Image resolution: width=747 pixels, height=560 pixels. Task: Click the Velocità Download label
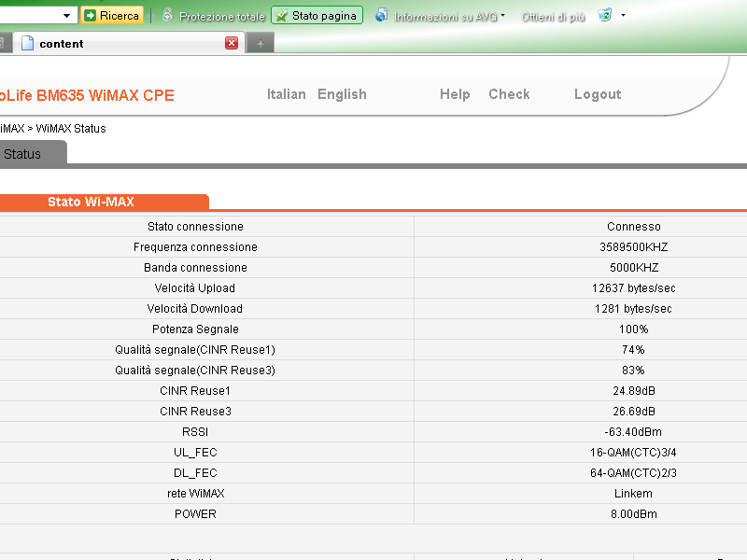195,309
